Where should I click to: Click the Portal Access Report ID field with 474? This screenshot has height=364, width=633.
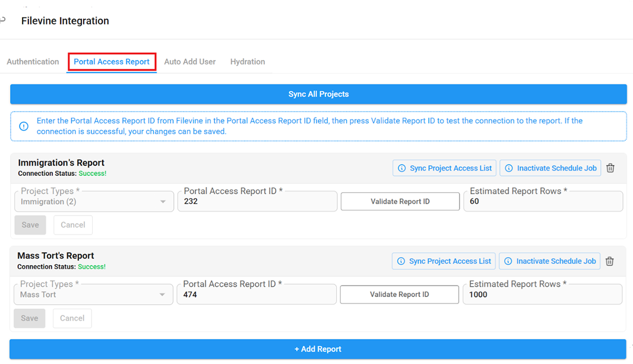pyautogui.click(x=257, y=295)
